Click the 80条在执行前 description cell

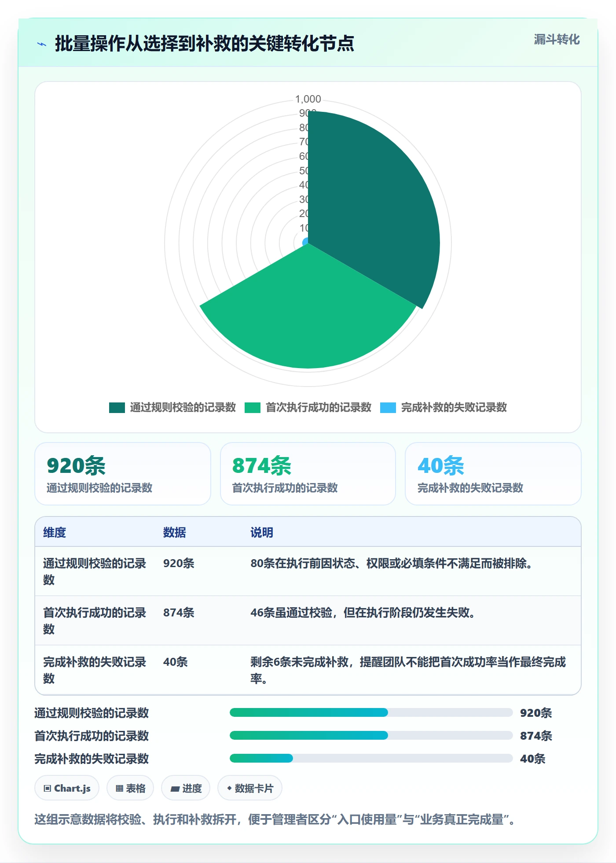pos(392,563)
